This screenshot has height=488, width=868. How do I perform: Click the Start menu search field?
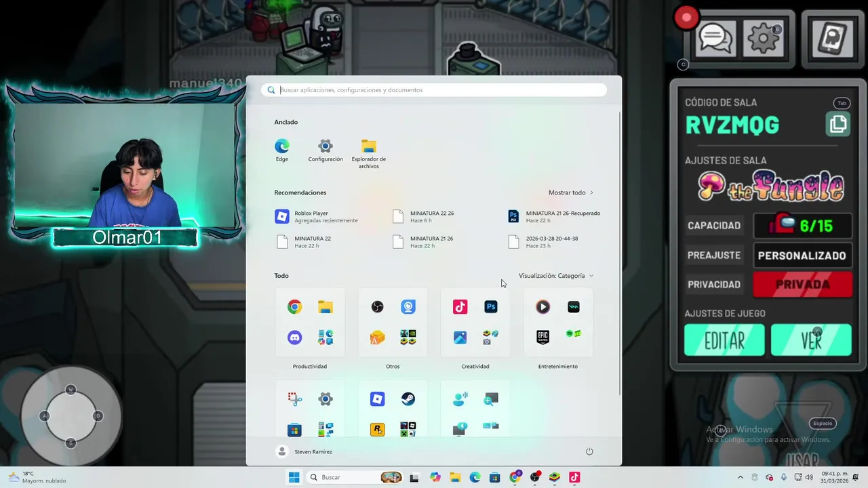tap(434, 90)
